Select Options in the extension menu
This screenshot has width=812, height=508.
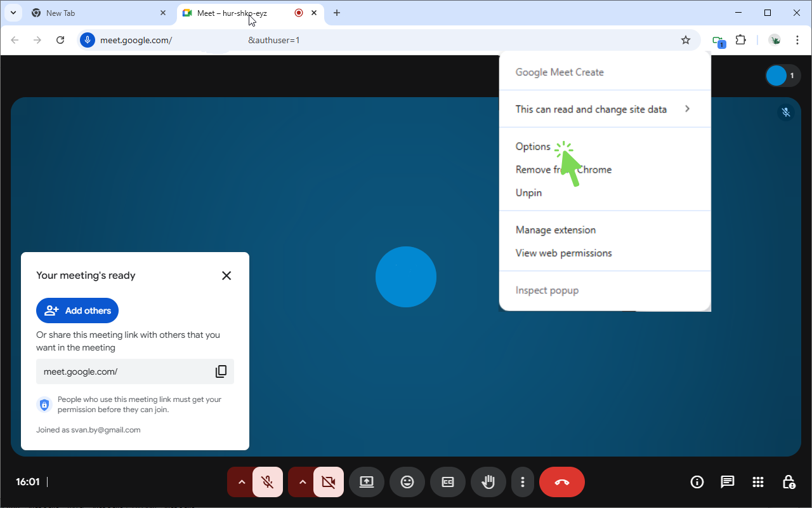click(533, 147)
